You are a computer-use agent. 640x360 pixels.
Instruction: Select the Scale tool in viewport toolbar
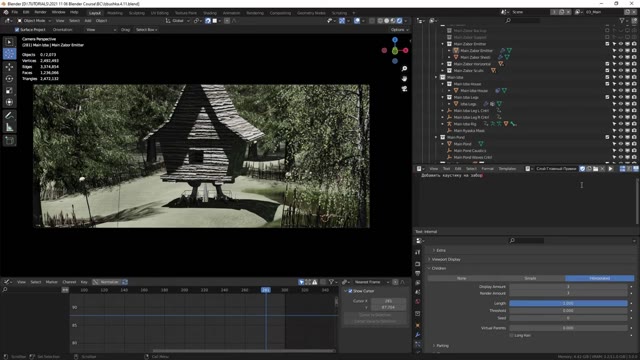point(9,90)
